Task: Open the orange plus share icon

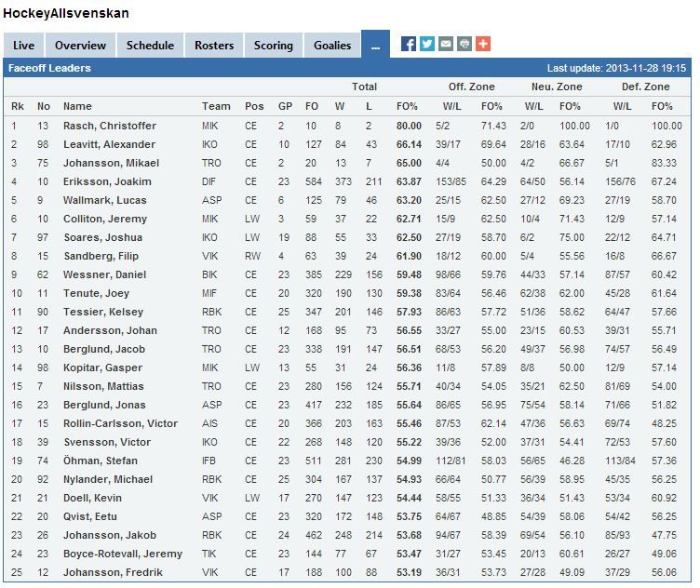Action: click(x=482, y=44)
